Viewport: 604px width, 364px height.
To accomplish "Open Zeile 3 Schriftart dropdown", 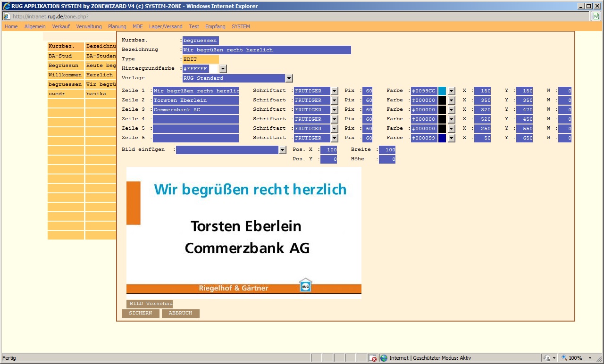I will [x=335, y=110].
